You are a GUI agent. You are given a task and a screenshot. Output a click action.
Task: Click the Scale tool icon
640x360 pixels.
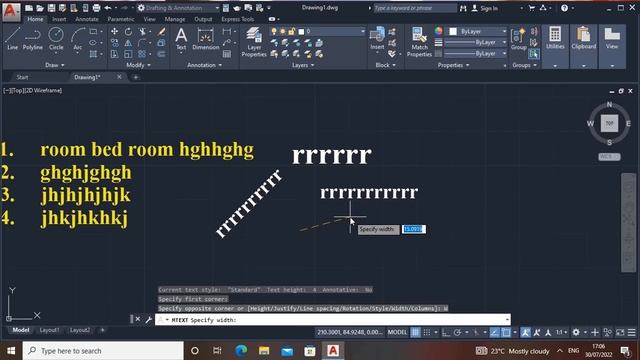[128, 54]
